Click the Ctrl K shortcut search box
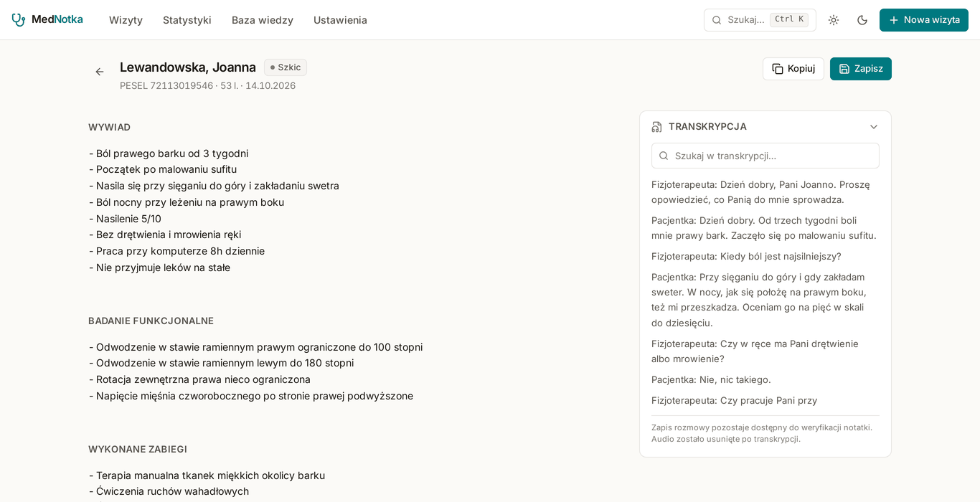The width and height of the screenshot is (980, 502). pos(760,20)
